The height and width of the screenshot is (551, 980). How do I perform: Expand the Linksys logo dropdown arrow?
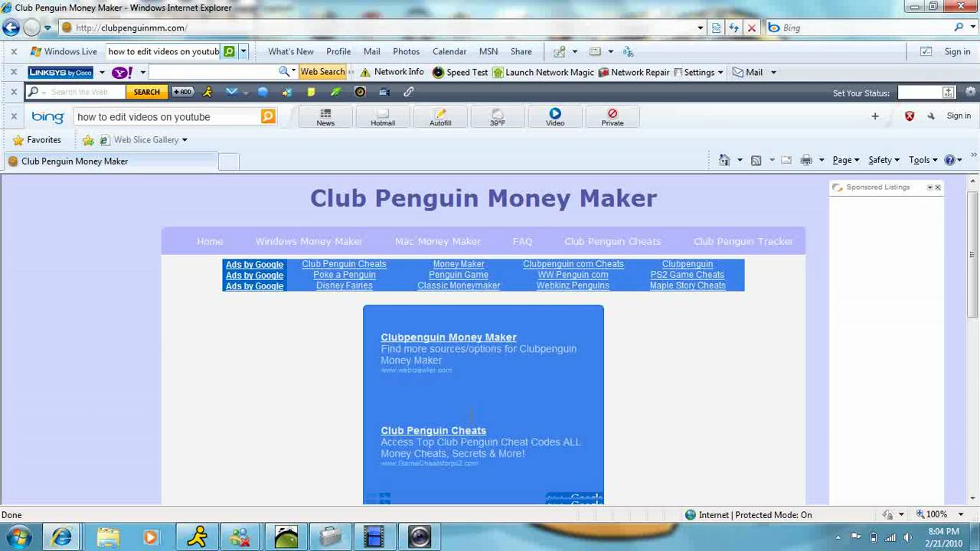pyautogui.click(x=102, y=72)
